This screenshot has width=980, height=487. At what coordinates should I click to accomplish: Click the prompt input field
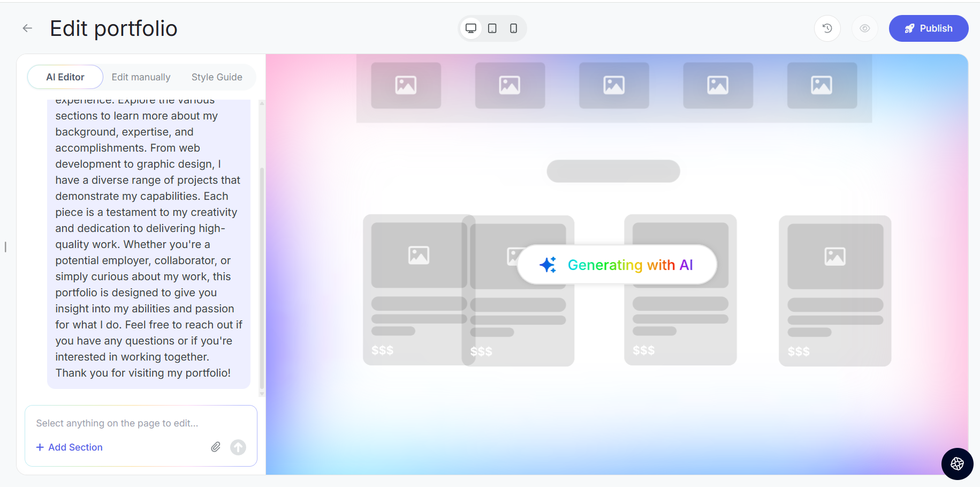tap(140, 423)
